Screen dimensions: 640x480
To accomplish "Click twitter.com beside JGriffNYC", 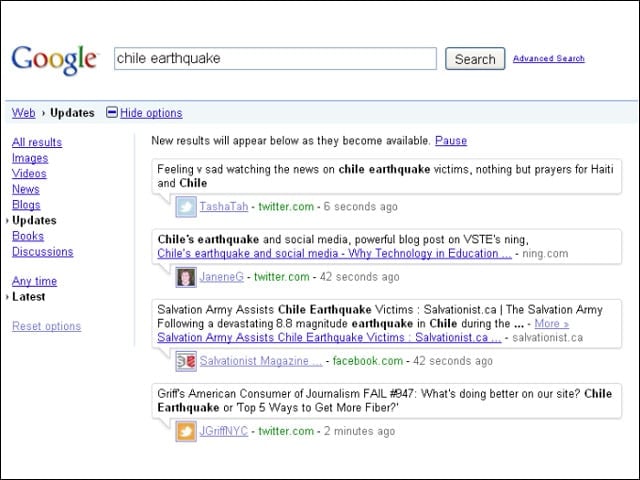I will [286, 431].
